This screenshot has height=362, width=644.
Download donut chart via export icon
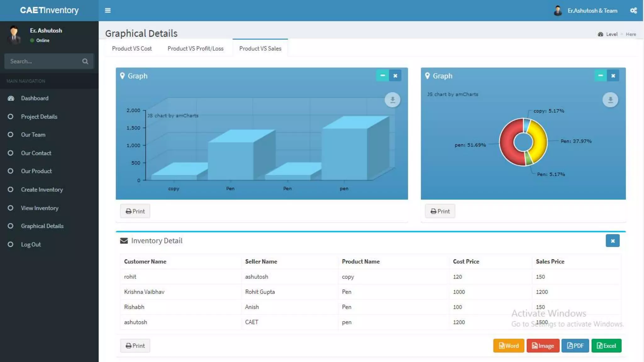pos(610,100)
